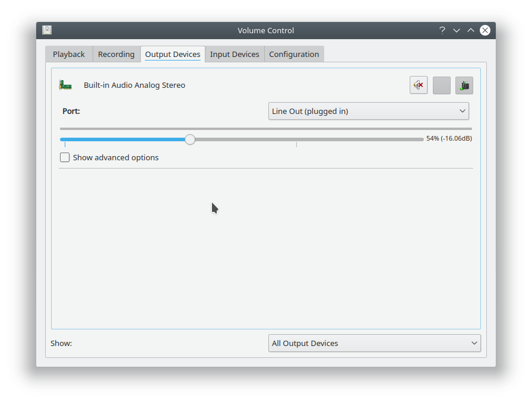Open the Port dropdown showing Line Out
532x403 pixels.
(368, 111)
